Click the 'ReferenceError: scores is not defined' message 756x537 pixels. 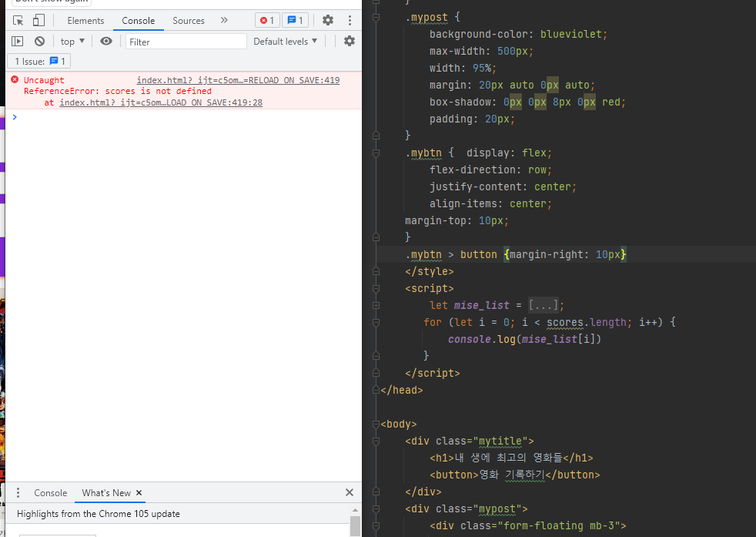click(118, 91)
